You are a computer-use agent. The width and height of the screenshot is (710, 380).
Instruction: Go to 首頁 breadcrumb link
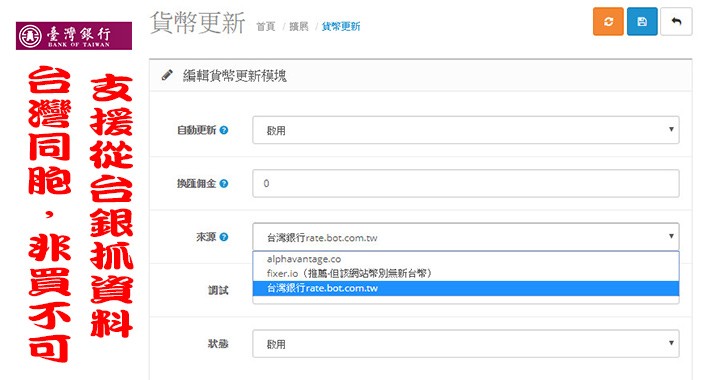266,27
